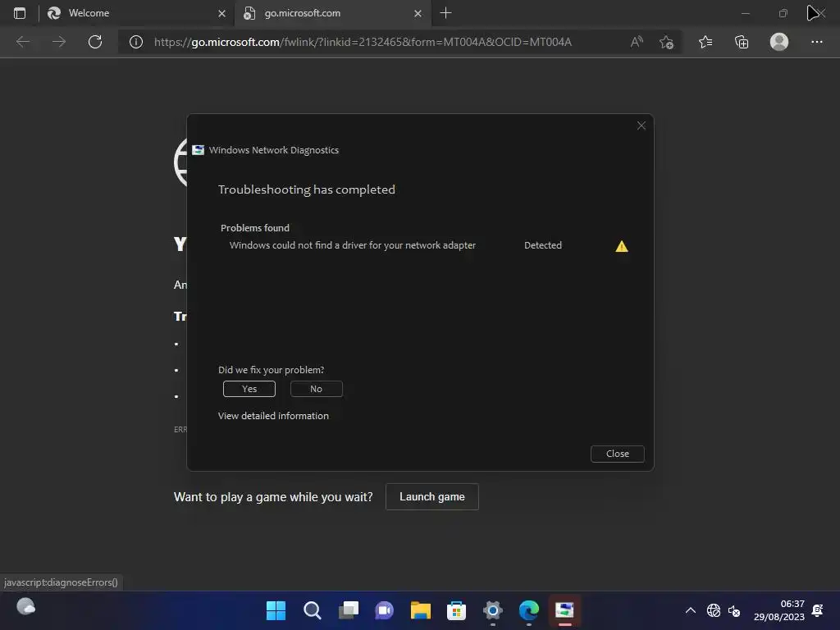Open the Favorites list
Viewport: 840px width, 630px height.
pyautogui.click(x=705, y=42)
